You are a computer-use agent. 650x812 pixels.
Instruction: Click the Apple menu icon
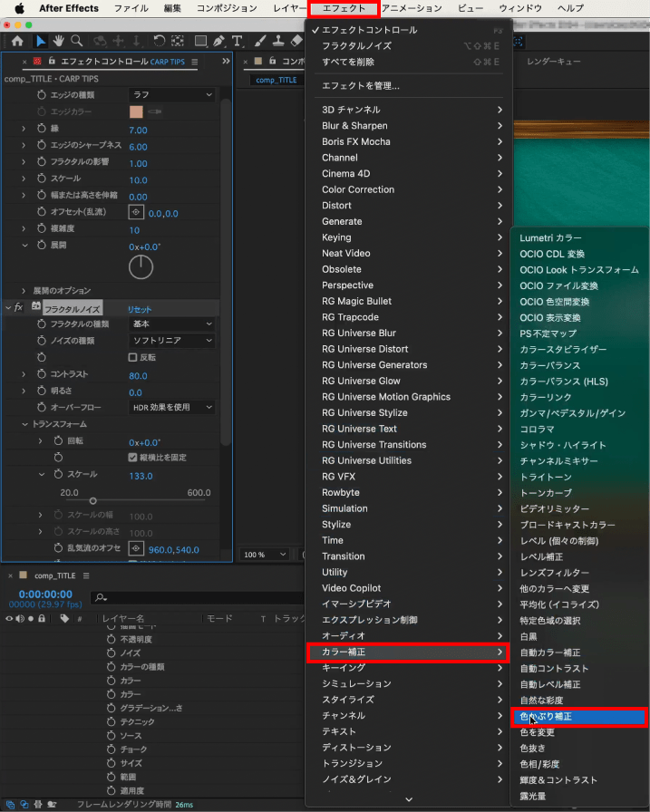coord(20,8)
